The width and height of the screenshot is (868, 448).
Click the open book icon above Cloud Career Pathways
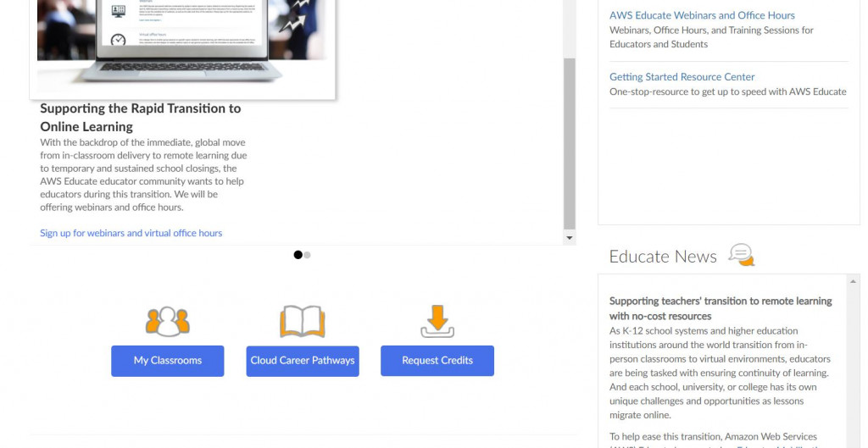pos(303,321)
